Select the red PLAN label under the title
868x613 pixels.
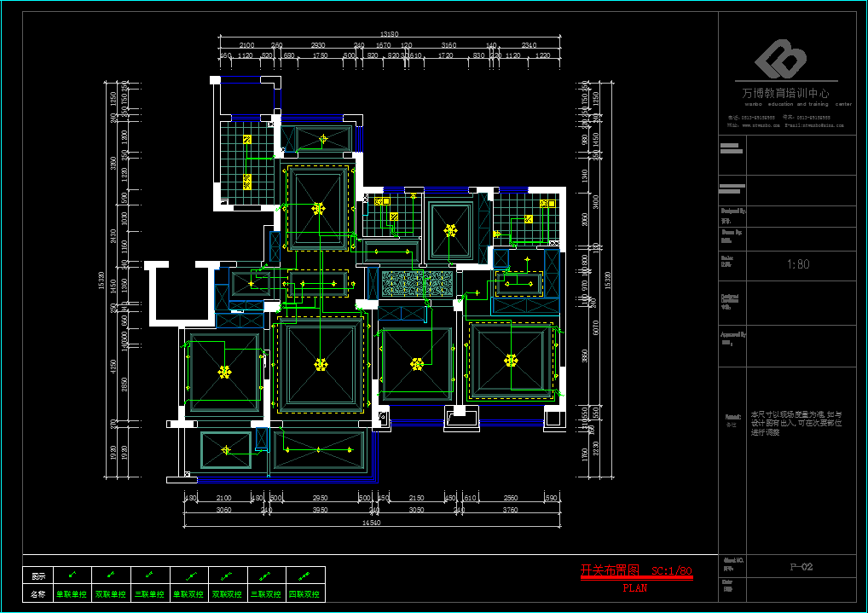(634, 587)
